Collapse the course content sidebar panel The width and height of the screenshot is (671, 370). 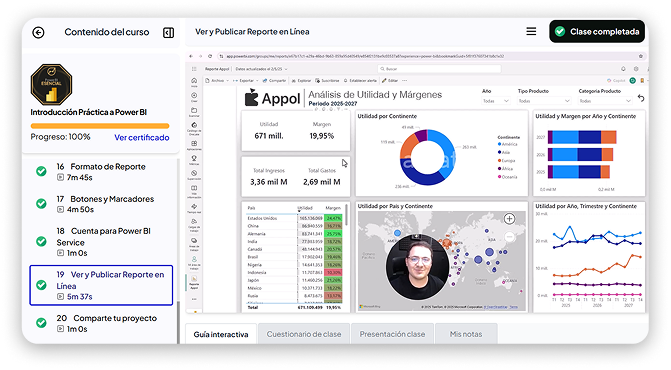169,33
